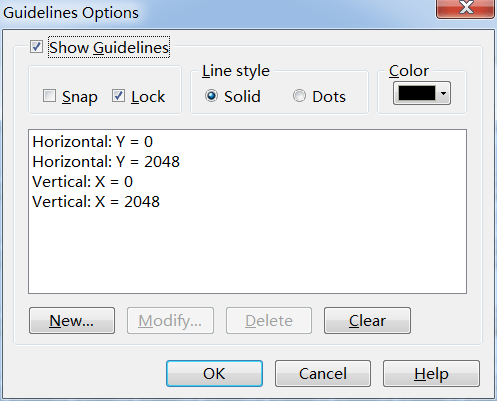Image resolution: width=497 pixels, height=401 pixels.
Task: Pick the Vertical: X = 0 entry
Action: pos(83,182)
